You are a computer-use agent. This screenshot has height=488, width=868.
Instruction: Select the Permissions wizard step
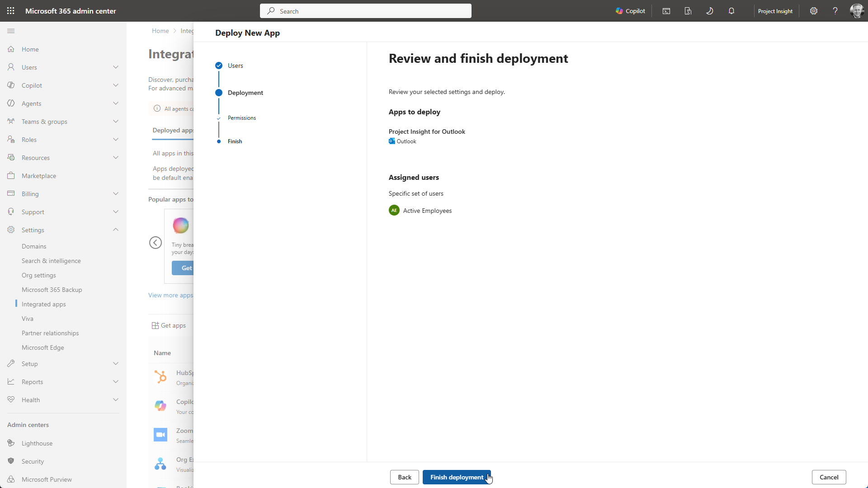coord(241,118)
